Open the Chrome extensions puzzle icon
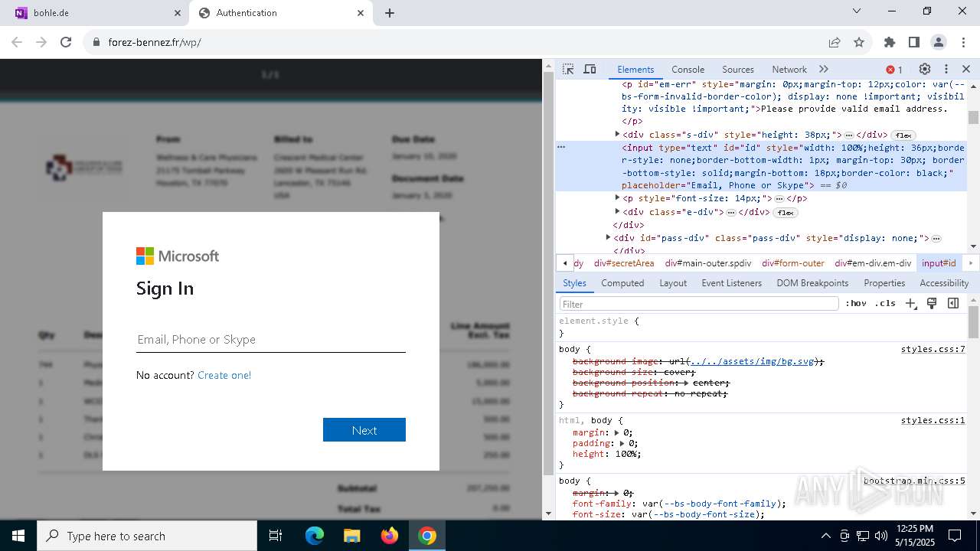The image size is (980, 551). point(890,42)
